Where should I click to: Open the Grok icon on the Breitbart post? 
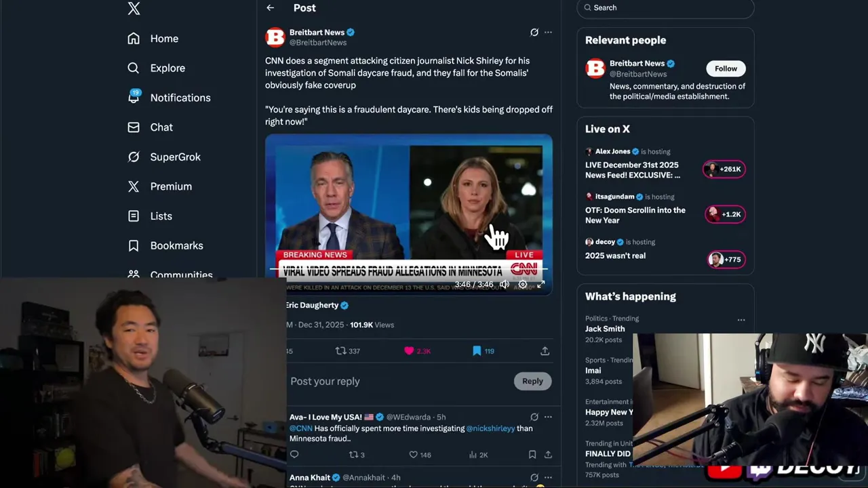click(x=534, y=33)
